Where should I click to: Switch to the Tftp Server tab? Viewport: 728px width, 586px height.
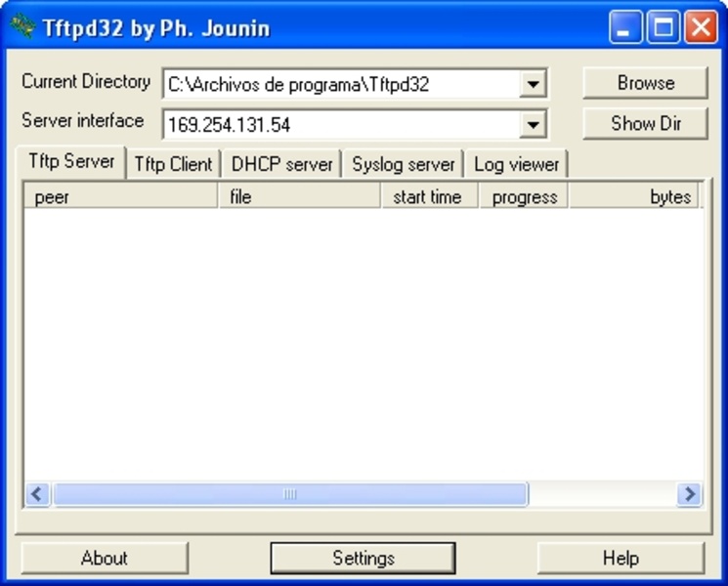tap(71, 162)
